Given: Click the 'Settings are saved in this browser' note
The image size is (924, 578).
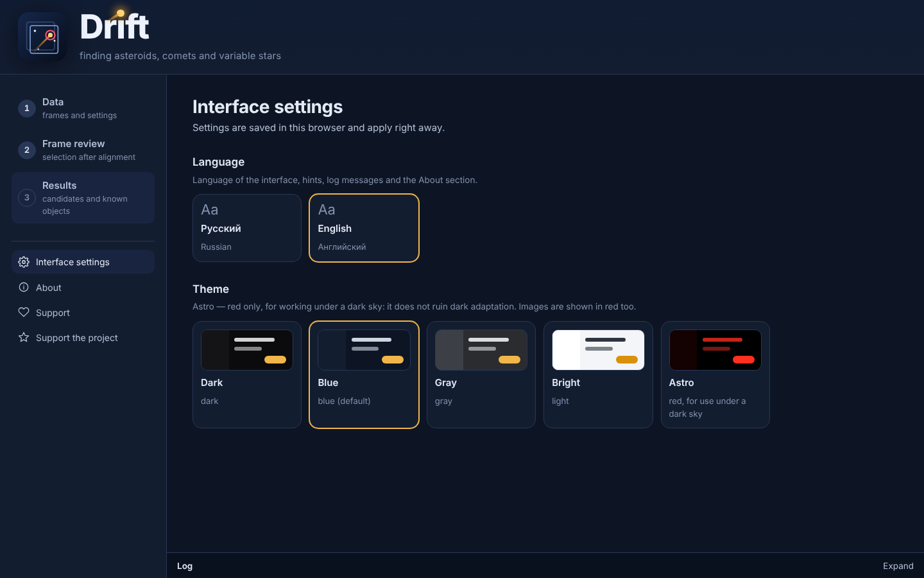Looking at the screenshot, I should [318, 128].
